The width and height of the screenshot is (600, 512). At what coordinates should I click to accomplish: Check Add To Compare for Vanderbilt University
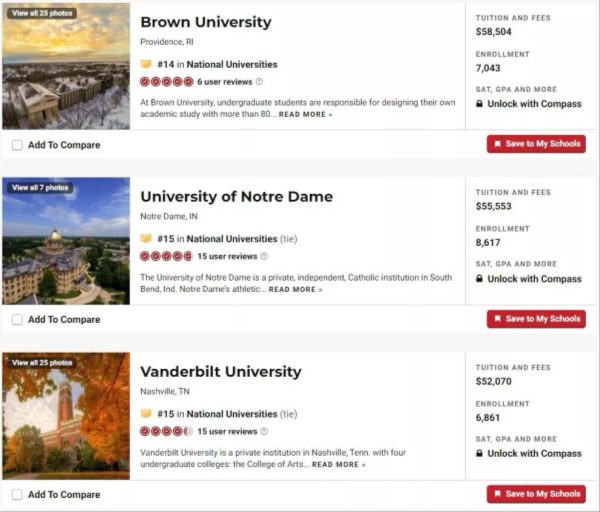click(x=17, y=494)
